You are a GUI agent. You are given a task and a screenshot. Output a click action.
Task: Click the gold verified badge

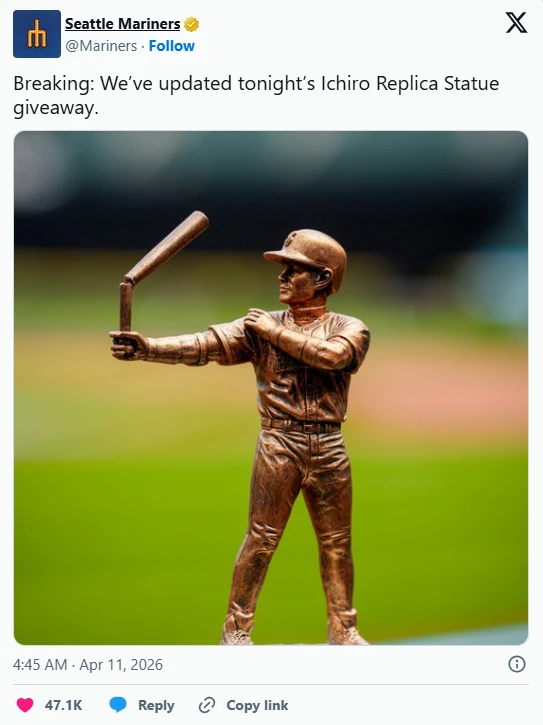pyautogui.click(x=191, y=24)
